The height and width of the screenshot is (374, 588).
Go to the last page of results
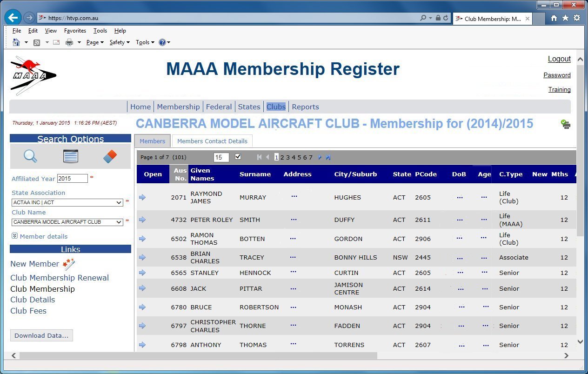(328, 157)
